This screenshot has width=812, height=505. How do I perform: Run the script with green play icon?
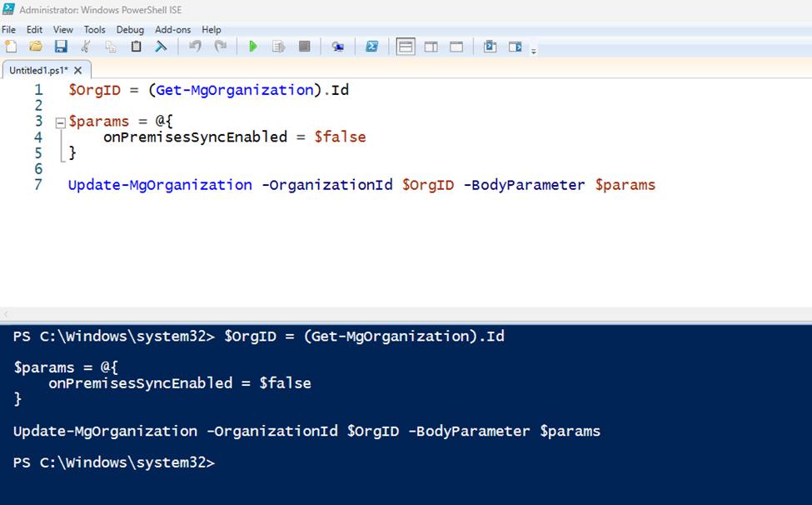[x=253, y=47]
